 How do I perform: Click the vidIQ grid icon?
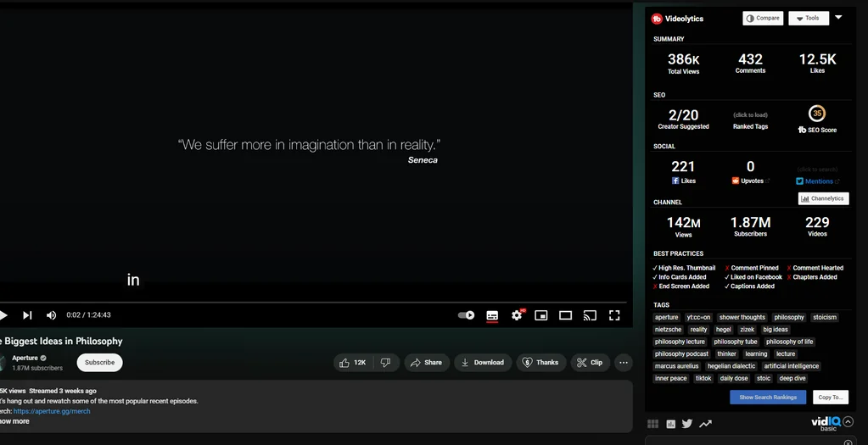pos(653,424)
